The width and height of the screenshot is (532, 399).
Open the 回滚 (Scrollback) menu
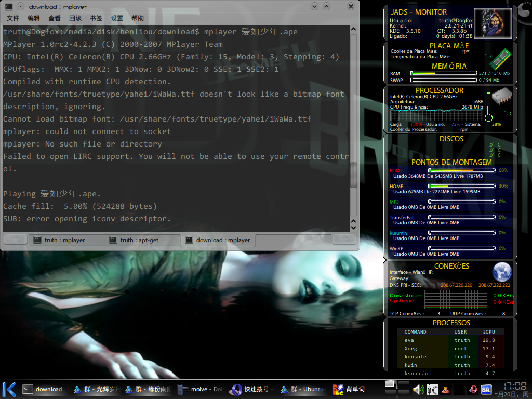75,18
